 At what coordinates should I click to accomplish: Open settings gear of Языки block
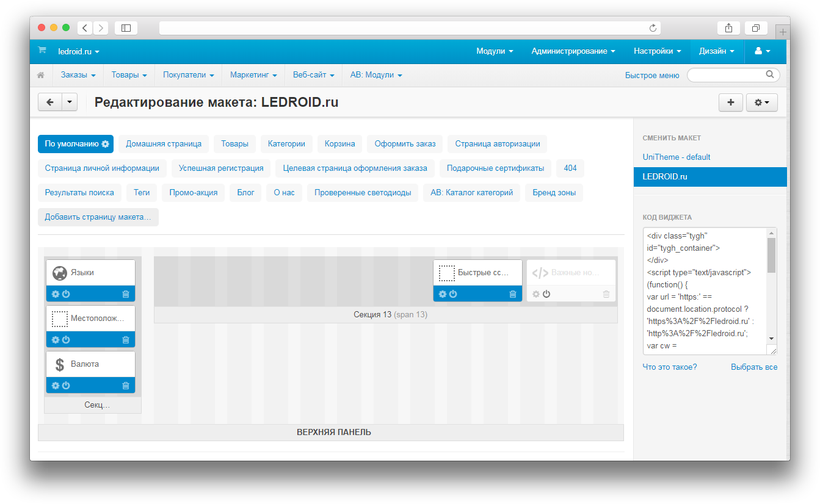(56, 294)
